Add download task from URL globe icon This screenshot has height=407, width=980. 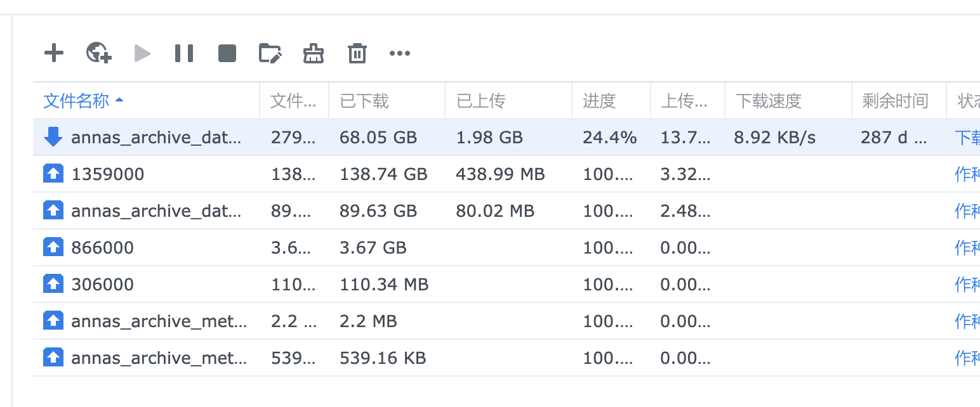tap(99, 53)
